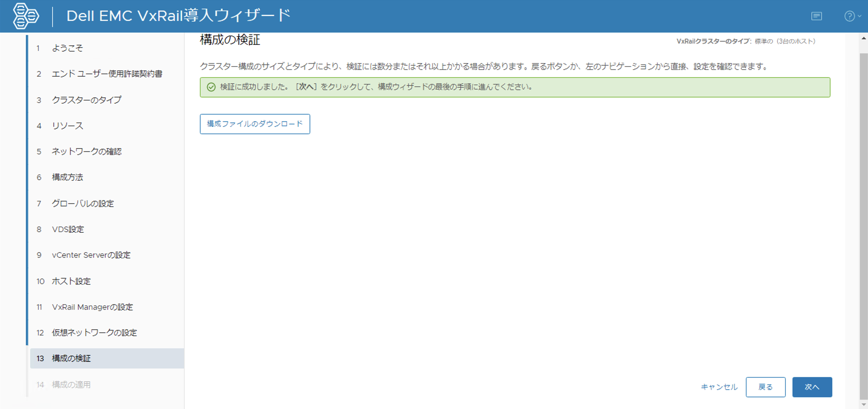Open step 2 エンドユーザー使用許諾契約書

coord(107,74)
